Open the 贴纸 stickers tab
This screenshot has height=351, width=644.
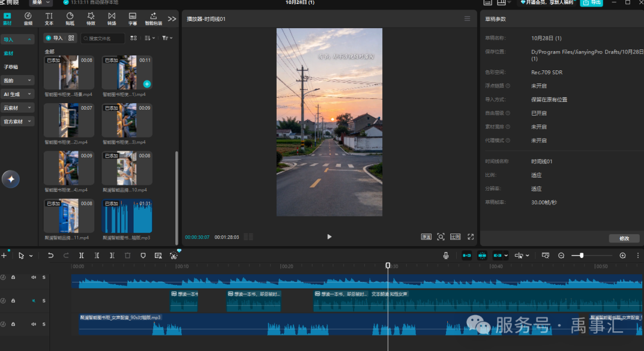(70, 18)
